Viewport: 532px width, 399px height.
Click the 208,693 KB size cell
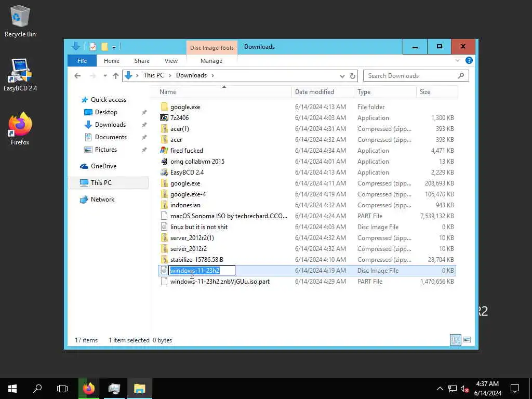point(439,183)
